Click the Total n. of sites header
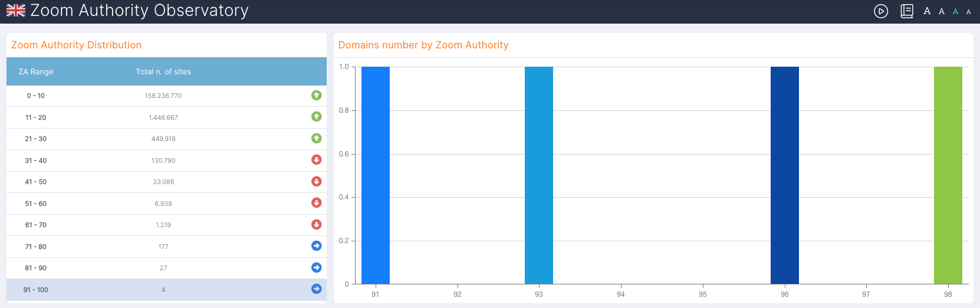Viewport: 980px width, 308px height. [163, 71]
